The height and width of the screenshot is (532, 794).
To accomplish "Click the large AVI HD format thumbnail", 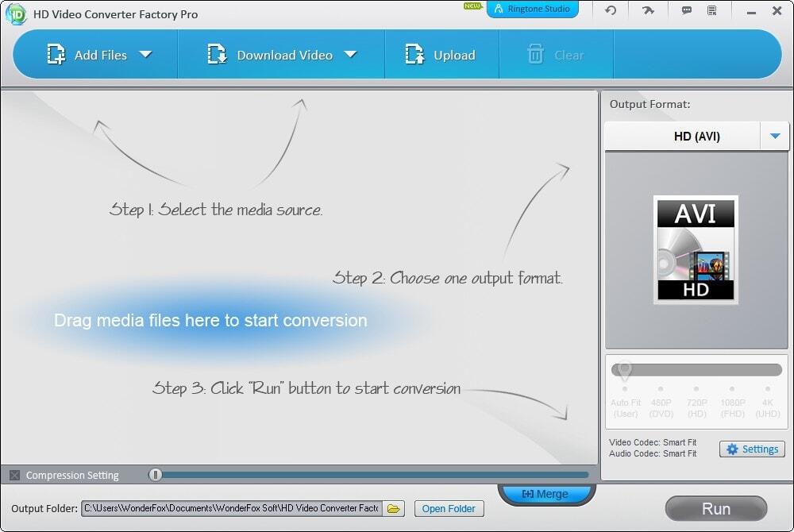I will (x=696, y=249).
